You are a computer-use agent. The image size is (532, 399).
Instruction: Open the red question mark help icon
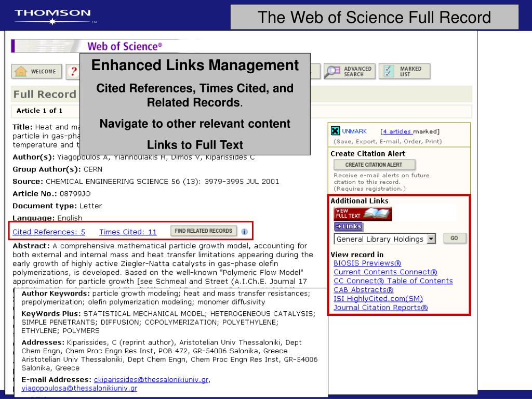pyautogui.click(x=73, y=72)
